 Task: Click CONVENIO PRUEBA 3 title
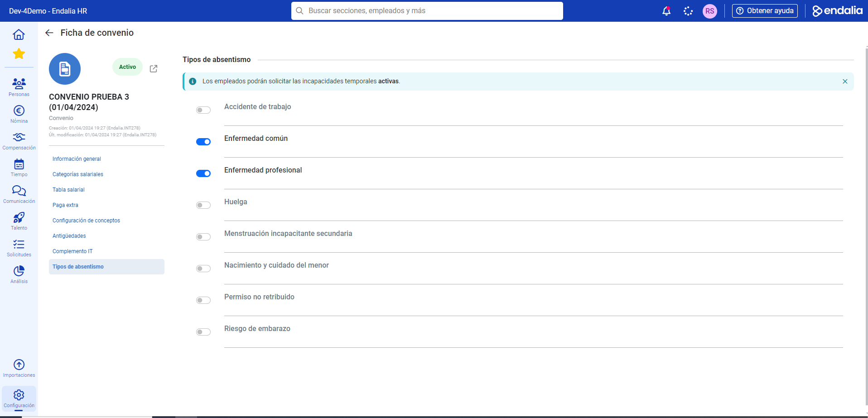[x=89, y=102]
